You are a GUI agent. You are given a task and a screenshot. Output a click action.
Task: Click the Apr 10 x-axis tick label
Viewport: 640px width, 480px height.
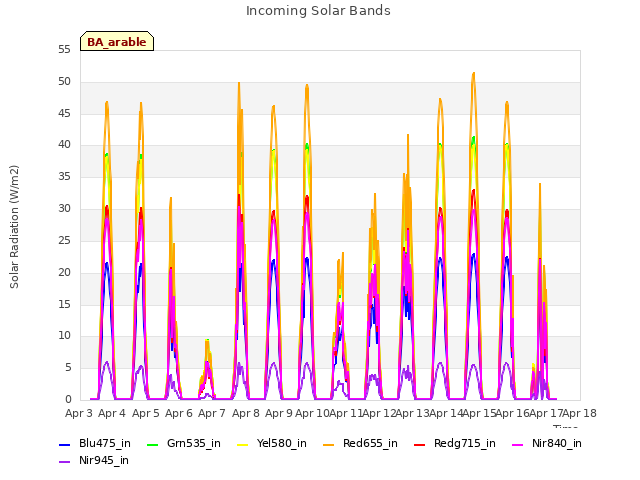(312, 413)
